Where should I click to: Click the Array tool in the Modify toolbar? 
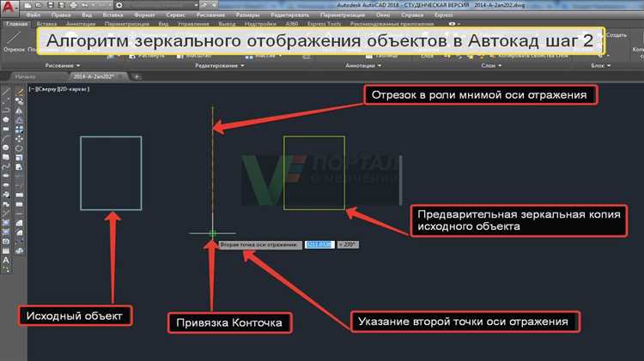coord(19,129)
